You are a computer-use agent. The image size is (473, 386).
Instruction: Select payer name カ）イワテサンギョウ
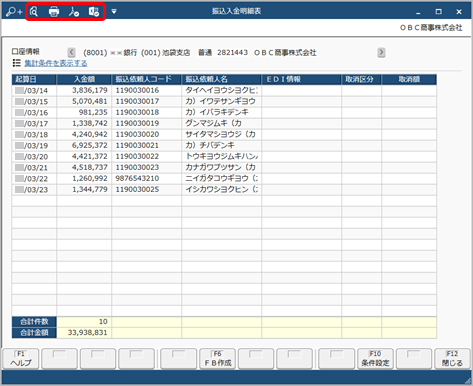click(221, 101)
